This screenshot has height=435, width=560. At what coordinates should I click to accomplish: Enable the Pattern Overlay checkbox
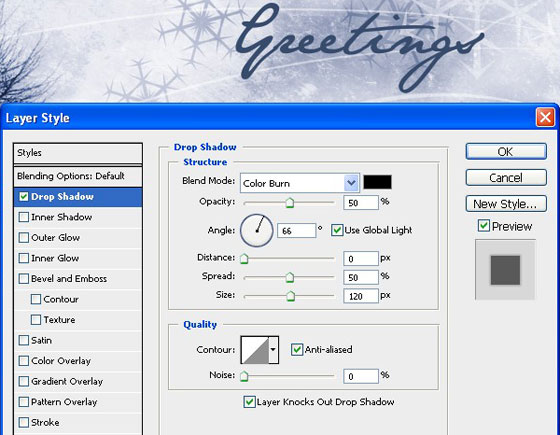[x=24, y=402]
